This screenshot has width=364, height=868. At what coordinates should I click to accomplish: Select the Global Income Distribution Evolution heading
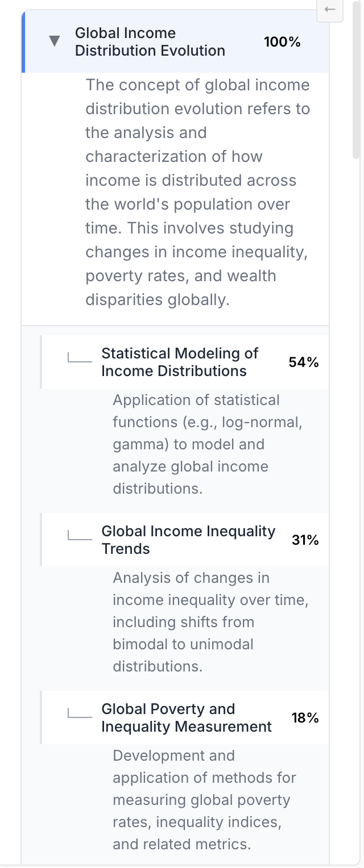coord(150,41)
